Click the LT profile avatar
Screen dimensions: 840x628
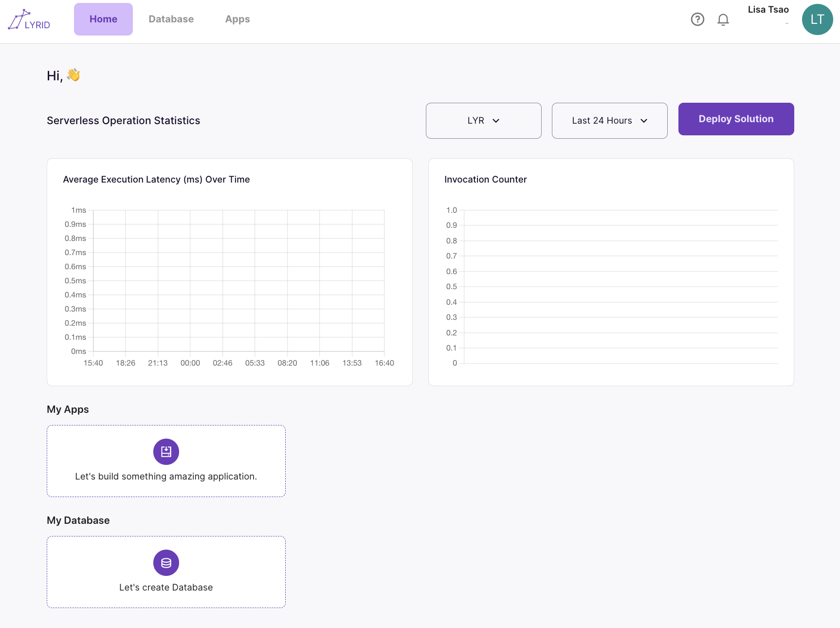(x=817, y=19)
